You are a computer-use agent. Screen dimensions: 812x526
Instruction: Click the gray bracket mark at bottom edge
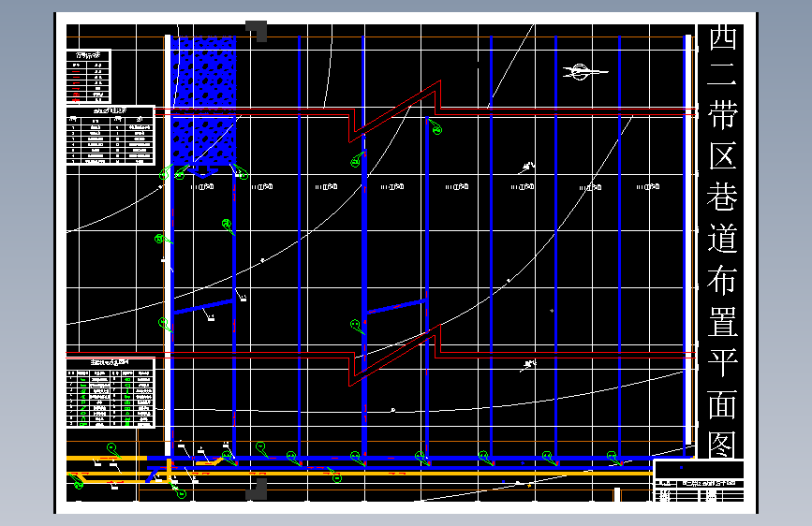pyautogui.click(x=257, y=489)
